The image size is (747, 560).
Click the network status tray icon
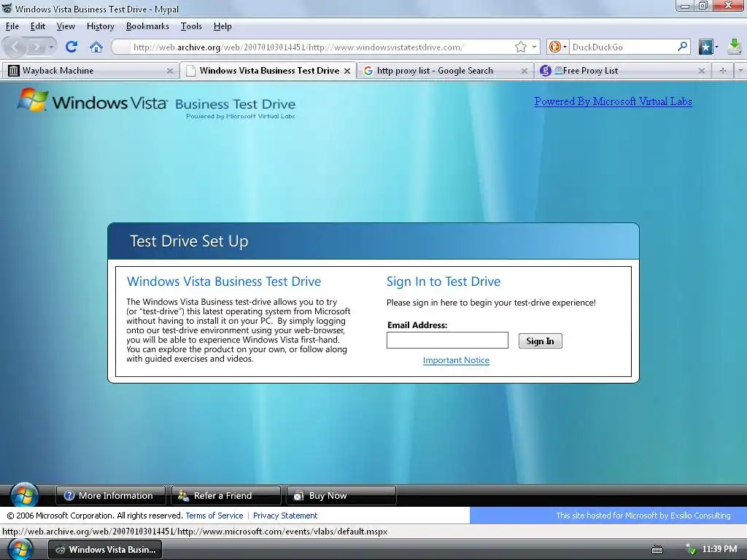point(690,550)
